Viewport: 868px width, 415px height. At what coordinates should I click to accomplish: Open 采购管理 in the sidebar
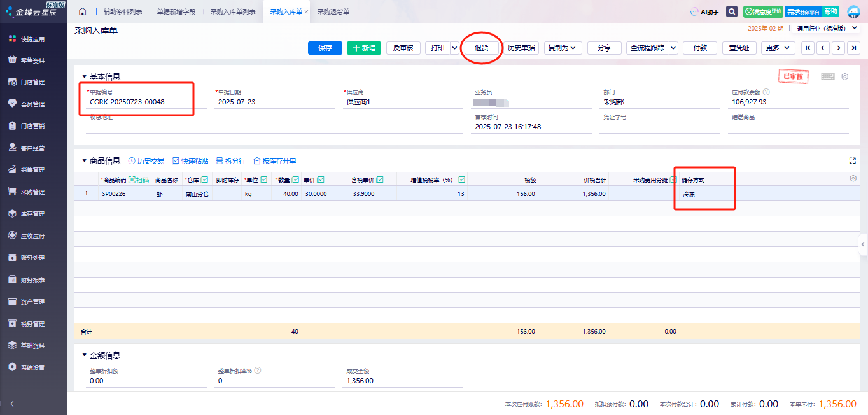(33, 192)
